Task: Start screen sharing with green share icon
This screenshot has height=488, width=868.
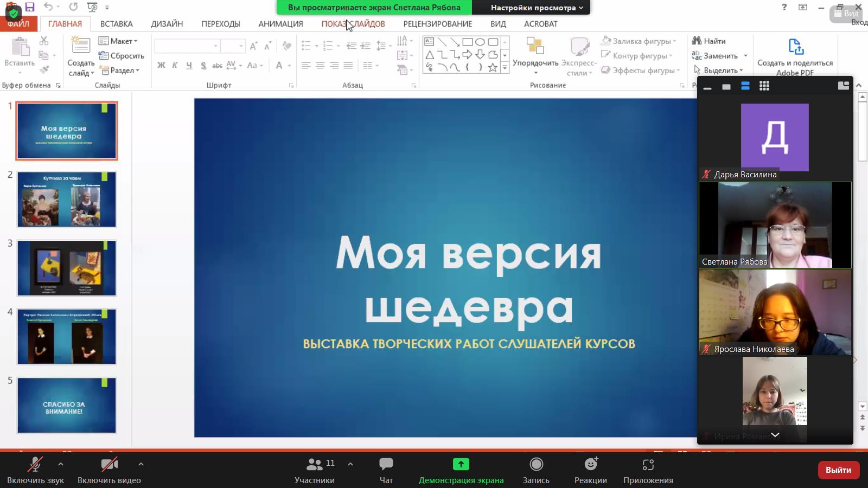Action: [x=461, y=470]
